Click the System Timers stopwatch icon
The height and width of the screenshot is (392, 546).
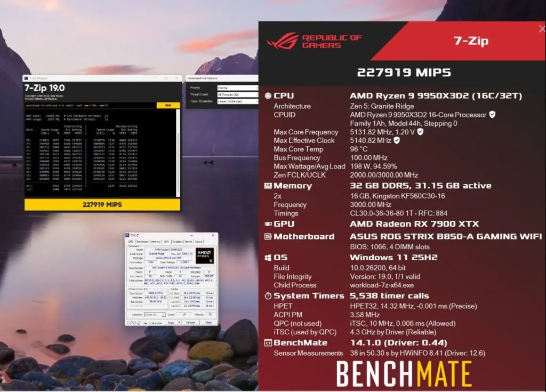click(268, 295)
